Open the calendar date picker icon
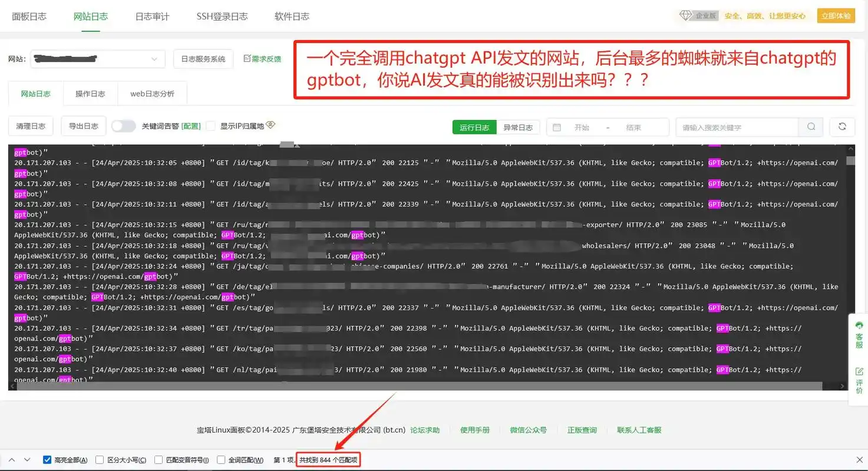The height and width of the screenshot is (471, 868). 556,127
